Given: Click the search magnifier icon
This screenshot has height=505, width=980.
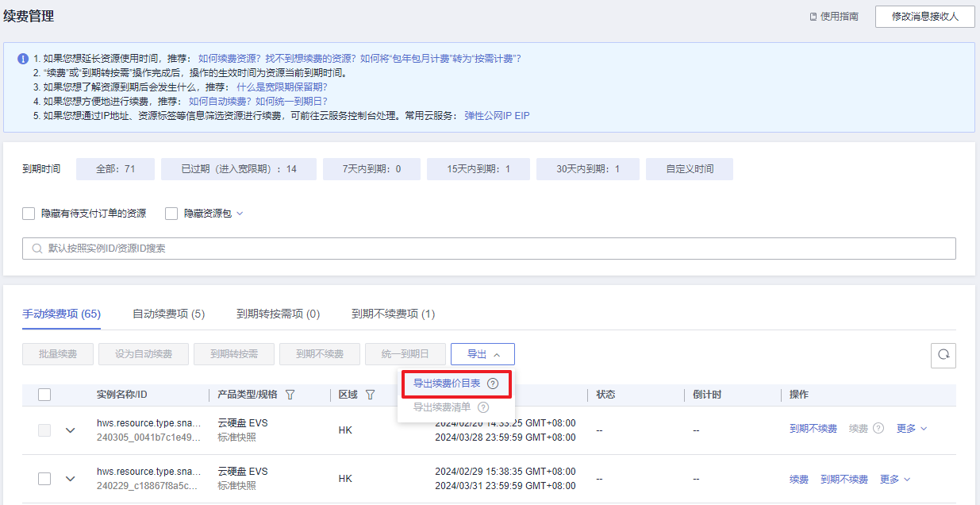Looking at the screenshot, I should [x=37, y=249].
